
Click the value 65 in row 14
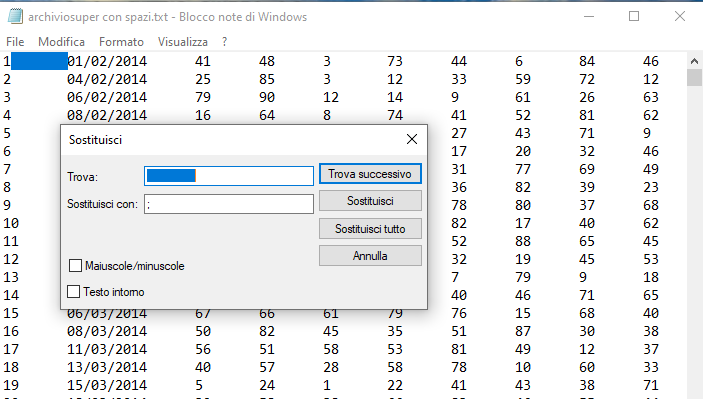(651, 295)
